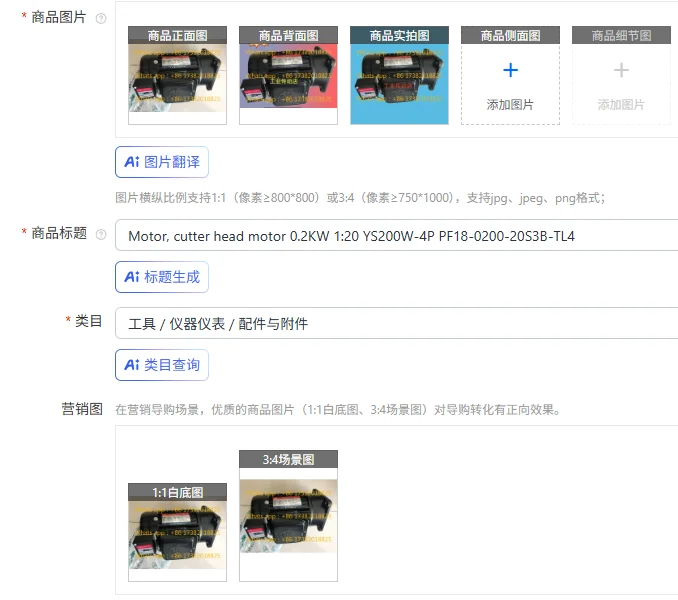
Task: Click the 商品侧面图 header label
Action: point(510,35)
